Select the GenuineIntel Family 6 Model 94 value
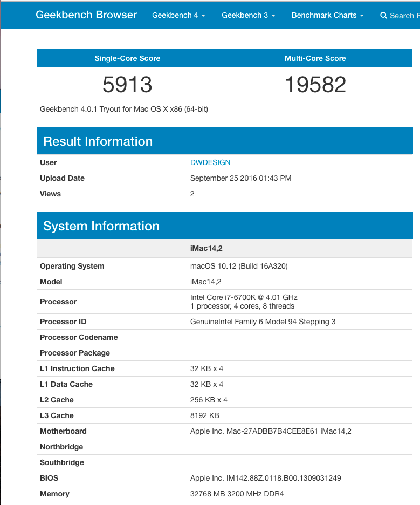The image size is (420, 505). pyautogui.click(x=263, y=322)
